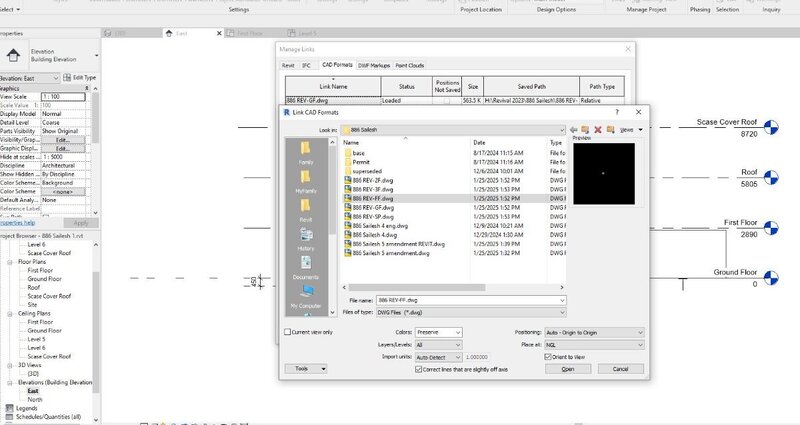Switch to Point Clouds tab in Manage Links
Image resolution: width=800 pixels, height=425 pixels.
[410, 66]
